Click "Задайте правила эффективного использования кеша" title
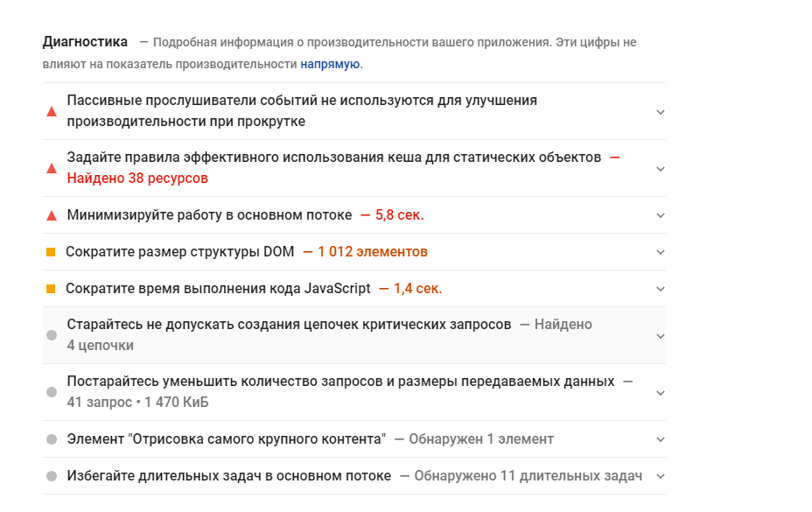 click(x=334, y=157)
